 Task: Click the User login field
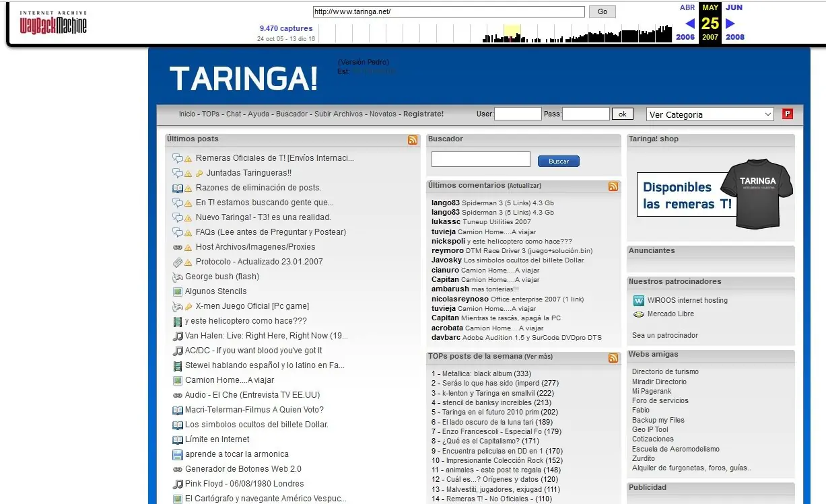click(x=518, y=114)
